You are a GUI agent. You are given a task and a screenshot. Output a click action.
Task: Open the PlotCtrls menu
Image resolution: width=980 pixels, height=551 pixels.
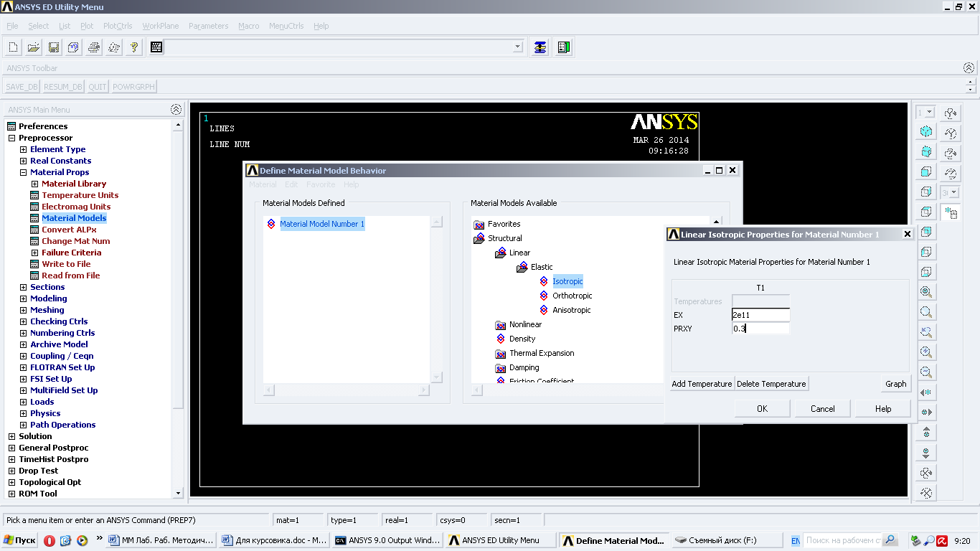pyautogui.click(x=118, y=26)
